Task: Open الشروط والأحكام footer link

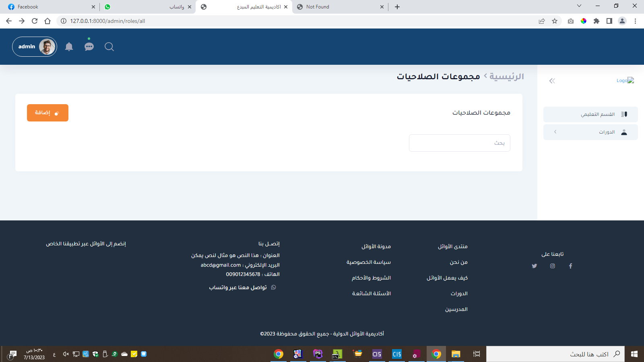Action: (372, 278)
